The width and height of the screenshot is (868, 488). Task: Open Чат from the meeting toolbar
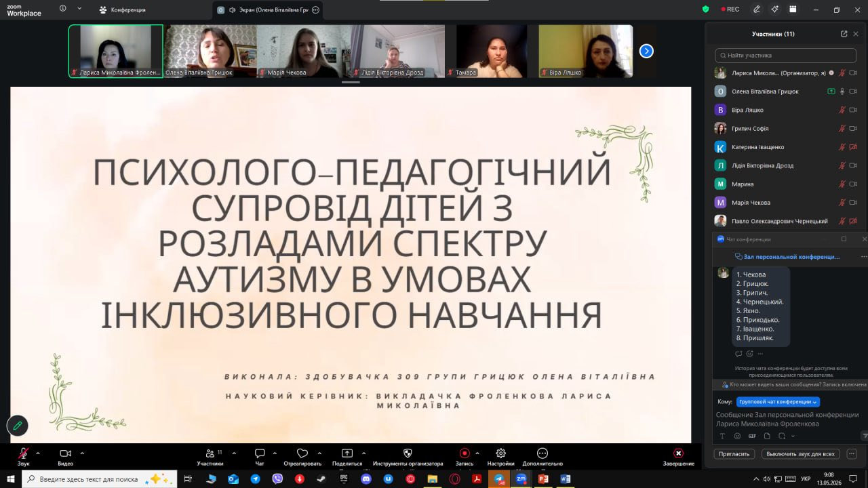[260, 456]
